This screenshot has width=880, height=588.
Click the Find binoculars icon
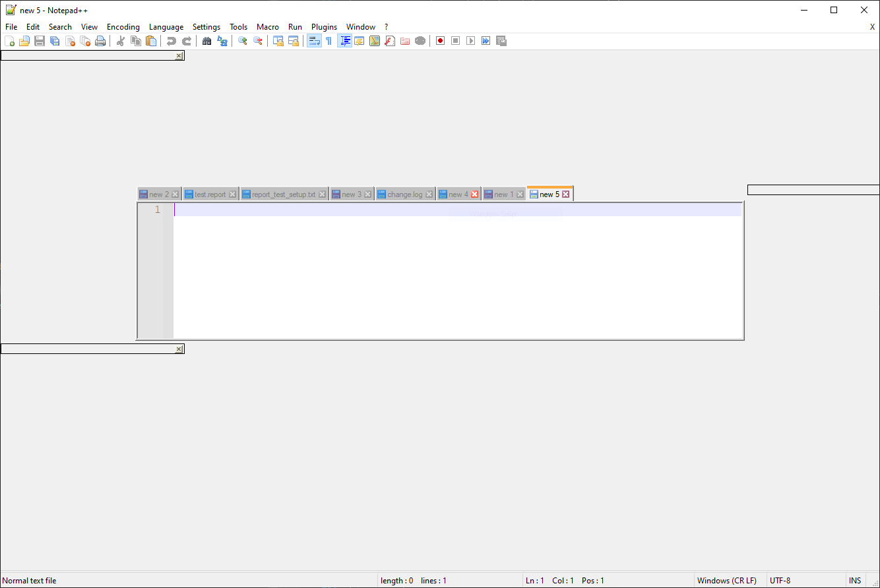(206, 40)
